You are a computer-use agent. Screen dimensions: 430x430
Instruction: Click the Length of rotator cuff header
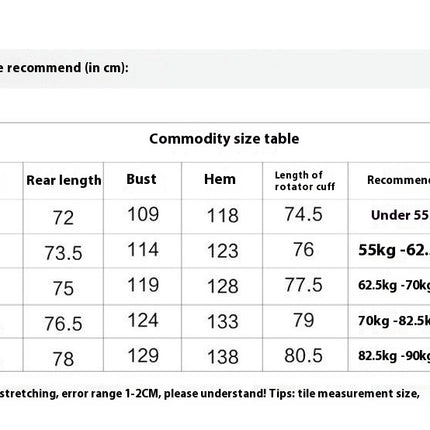(305, 181)
